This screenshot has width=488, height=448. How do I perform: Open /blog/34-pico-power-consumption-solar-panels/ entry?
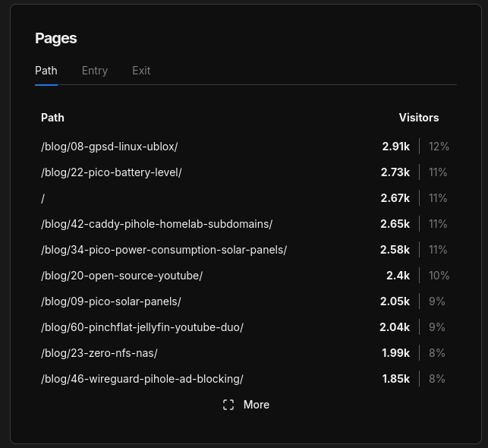164,250
